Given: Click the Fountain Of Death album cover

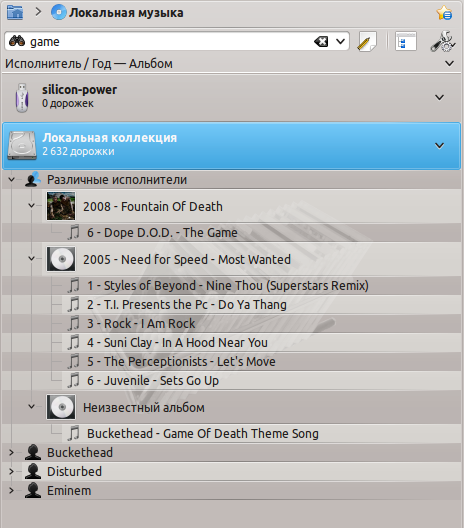Looking at the screenshot, I should (61, 206).
